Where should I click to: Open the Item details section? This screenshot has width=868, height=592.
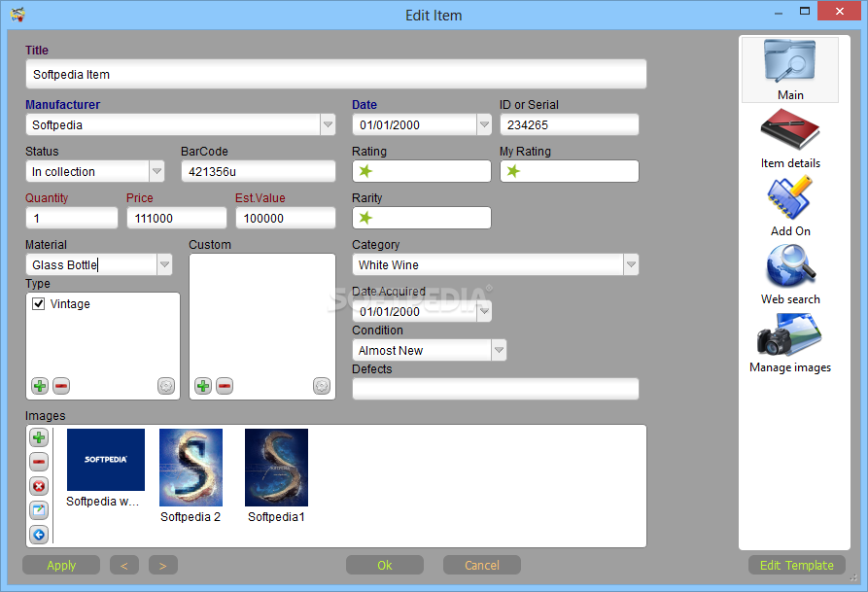click(x=790, y=138)
